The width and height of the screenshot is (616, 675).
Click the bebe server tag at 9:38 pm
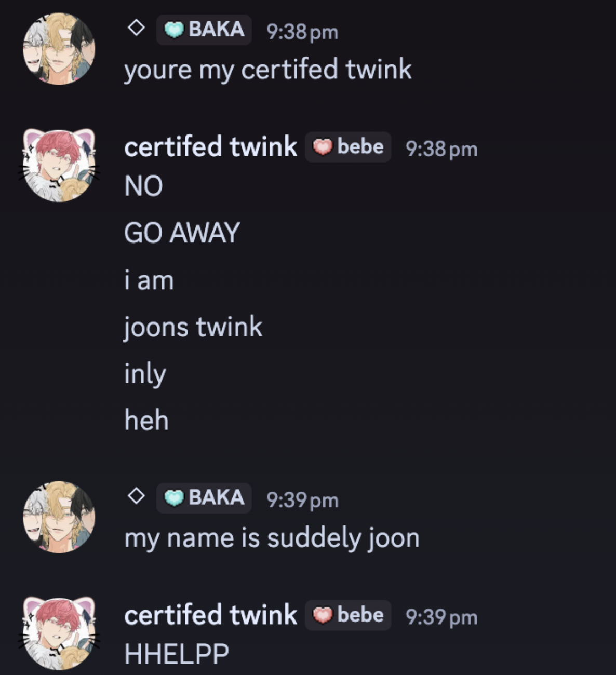pos(348,147)
